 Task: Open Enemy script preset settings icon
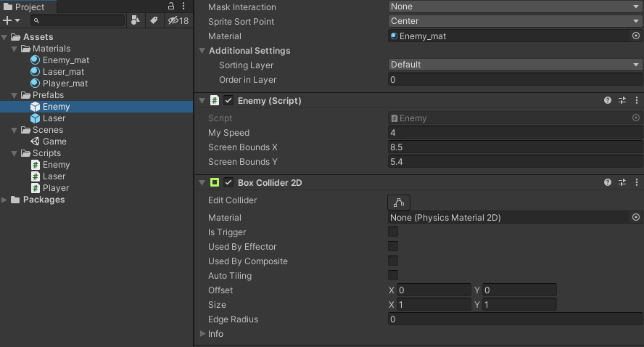coord(622,101)
